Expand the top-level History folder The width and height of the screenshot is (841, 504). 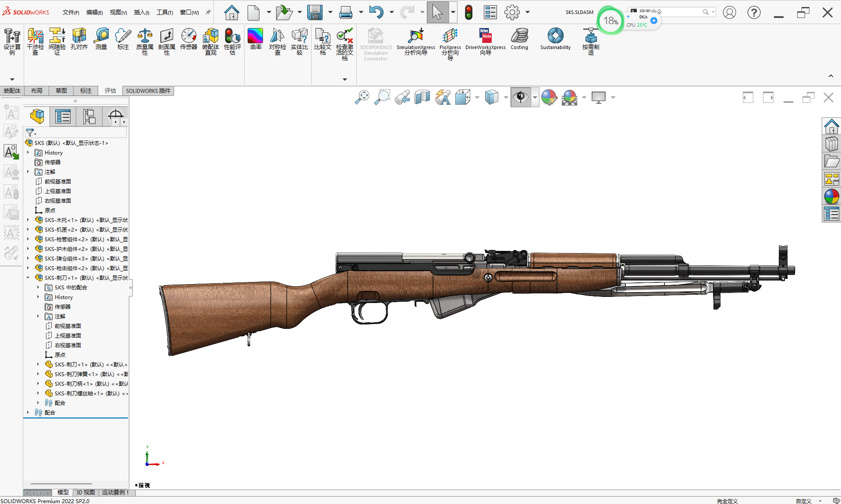click(28, 152)
